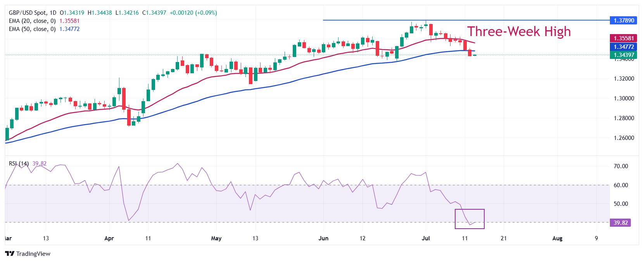Select the purple rectangle on RSI pane
Screen dimensions: 644x262
click(470, 219)
